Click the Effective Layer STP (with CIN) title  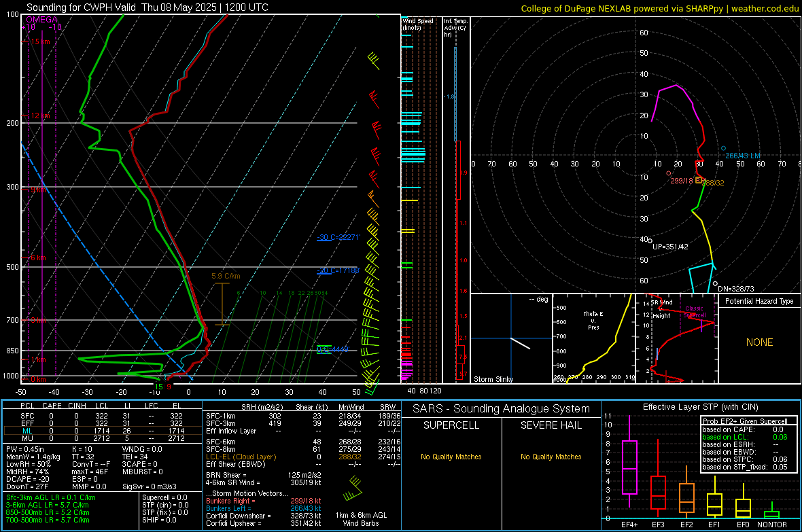(700, 407)
